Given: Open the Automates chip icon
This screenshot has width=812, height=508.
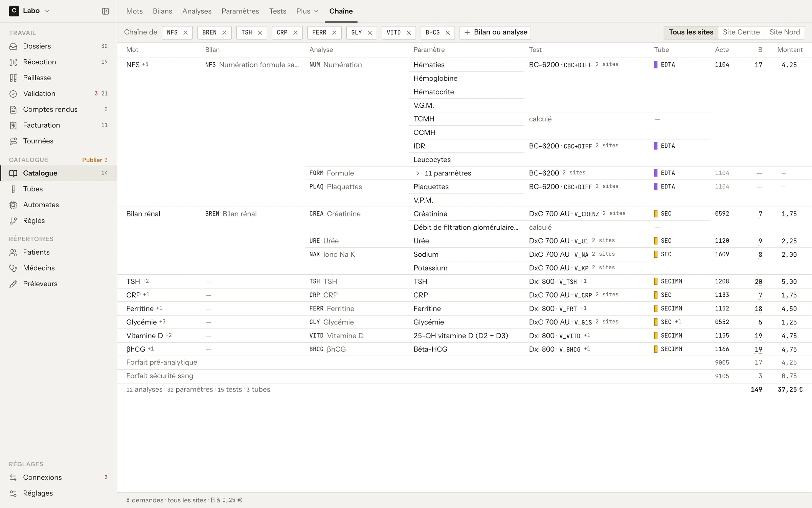Looking at the screenshot, I should tap(13, 205).
